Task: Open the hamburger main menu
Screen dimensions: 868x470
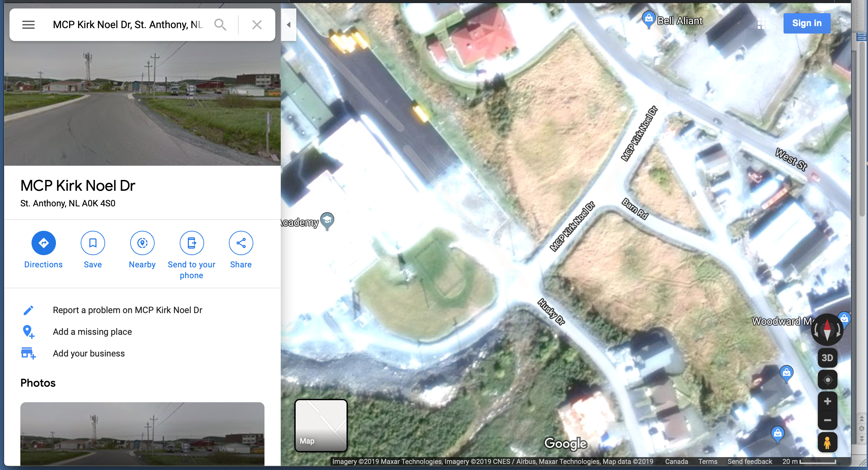Action: pyautogui.click(x=28, y=25)
